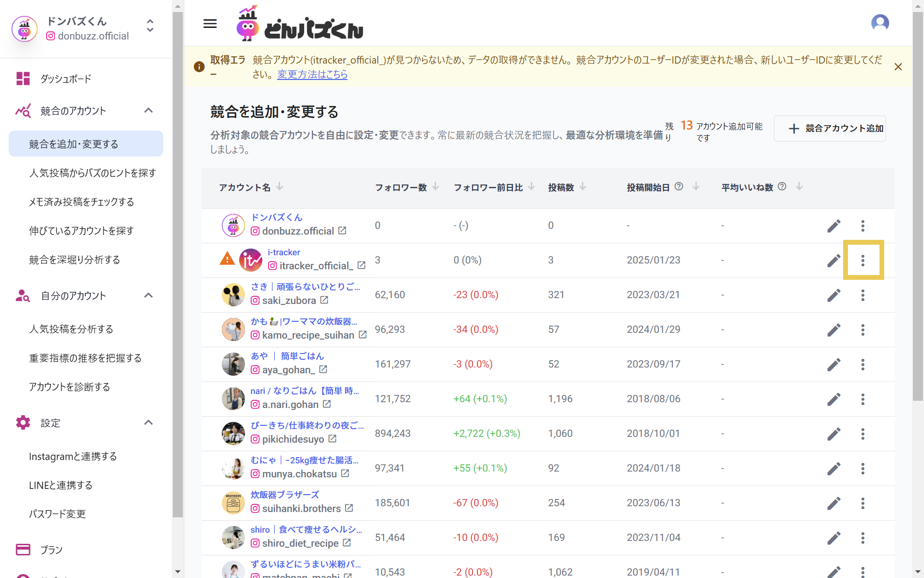
Task: Edit the saki_zubora account with pencil icon
Action: pyautogui.click(x=834, y=295)
